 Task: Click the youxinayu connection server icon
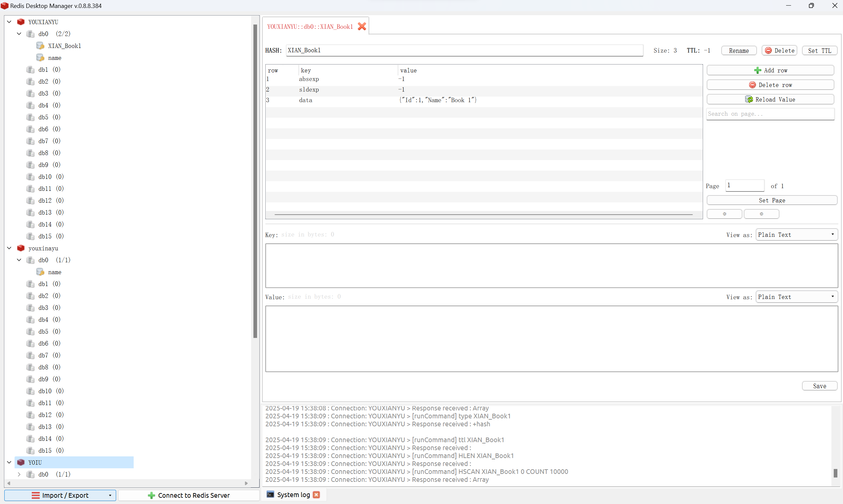coord(21,248)
